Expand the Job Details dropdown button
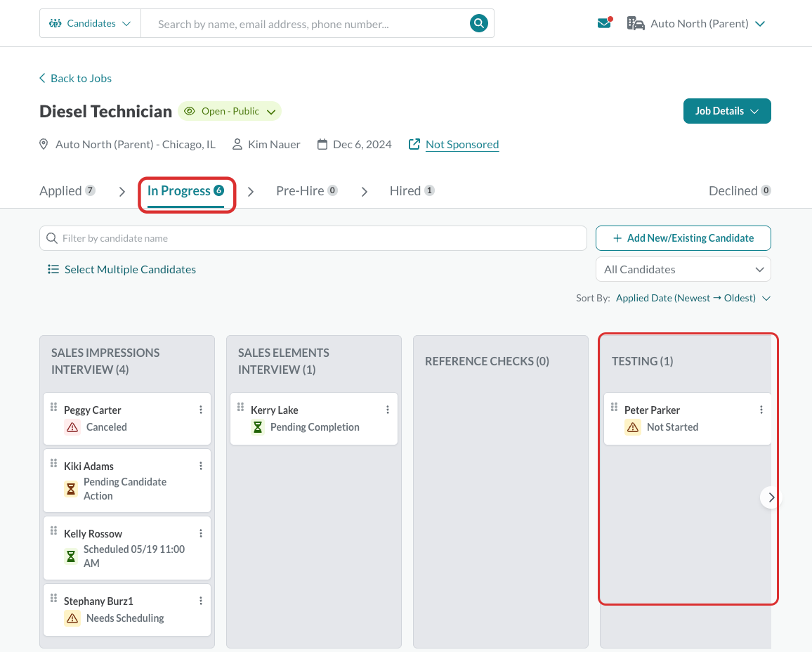This screenshot has width=812, height=652. pyautogui.click(x=727, y=111)
